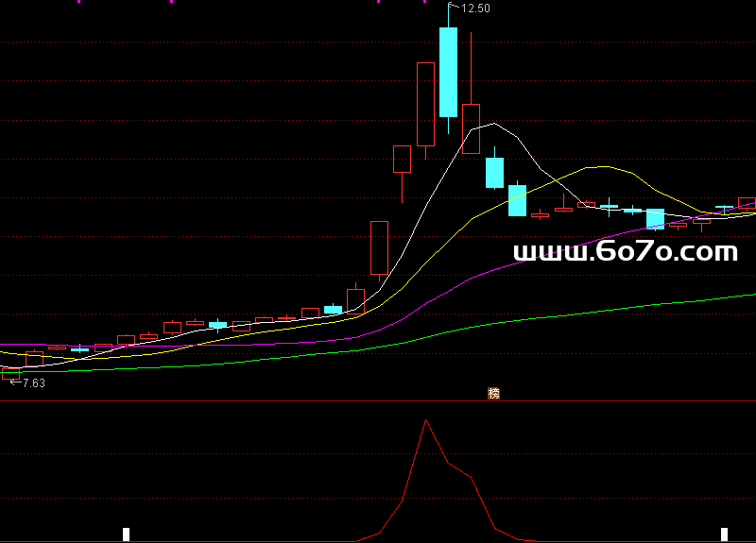Click the orange 榜 badge icon

493,393
